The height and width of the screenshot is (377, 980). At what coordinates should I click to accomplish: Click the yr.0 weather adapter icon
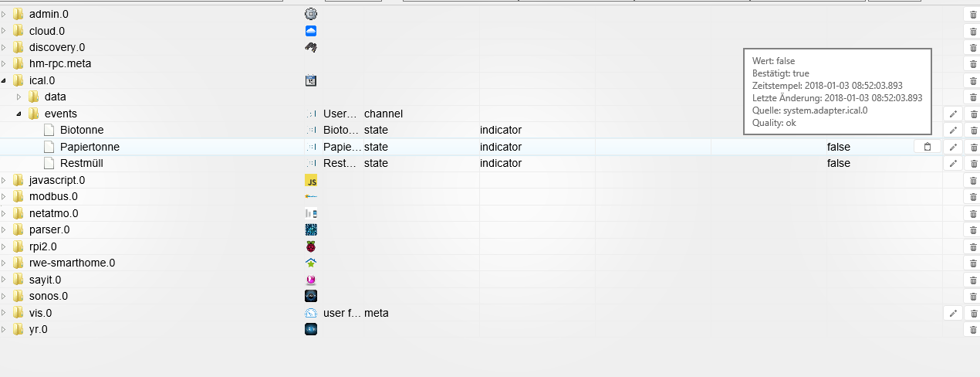point(311,329)
